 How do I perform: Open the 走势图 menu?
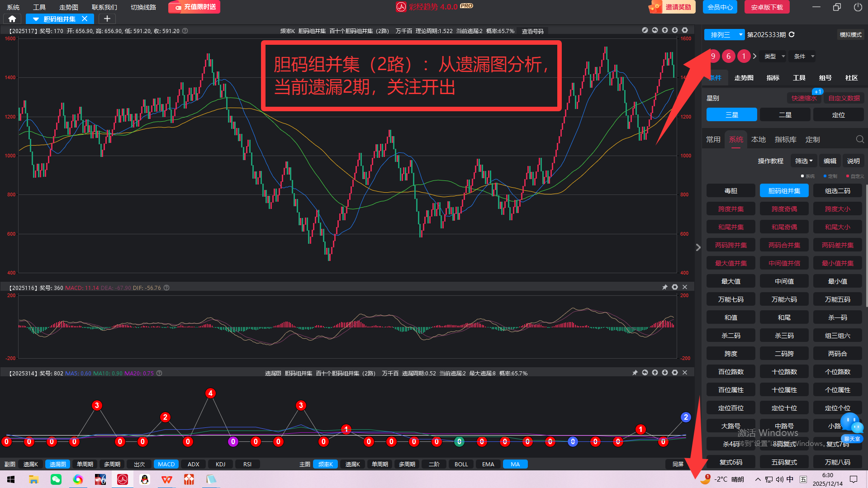[68, 7]
